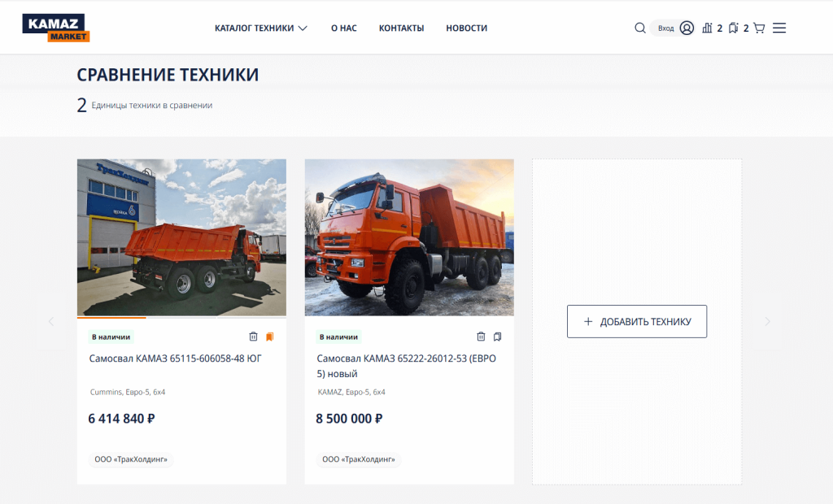Click the previous carousel arrow

click(x=51, y=321)
